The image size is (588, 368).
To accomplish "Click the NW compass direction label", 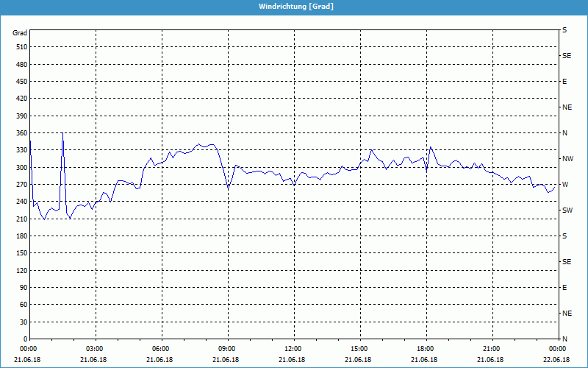I will click(567, 159).
